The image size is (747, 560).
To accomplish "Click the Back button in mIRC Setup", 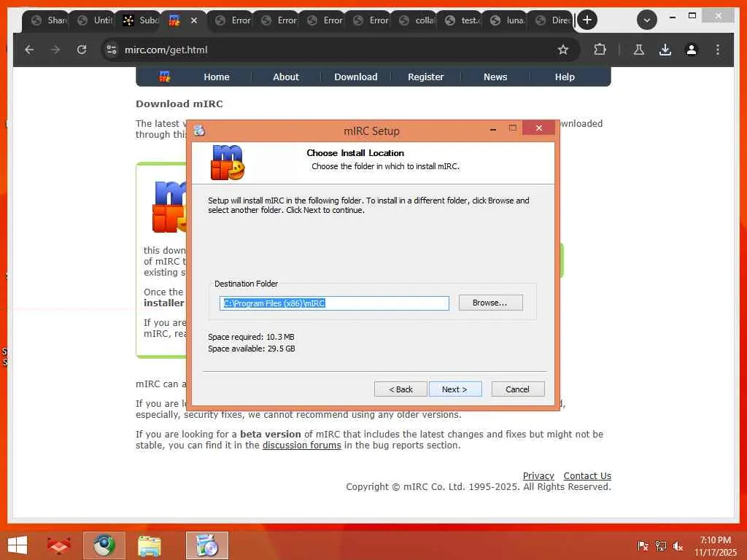I will point(400,389).
